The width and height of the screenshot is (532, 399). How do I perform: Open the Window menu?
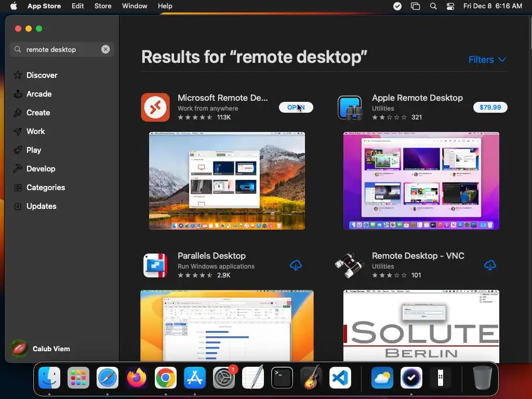tap(135, 6)
